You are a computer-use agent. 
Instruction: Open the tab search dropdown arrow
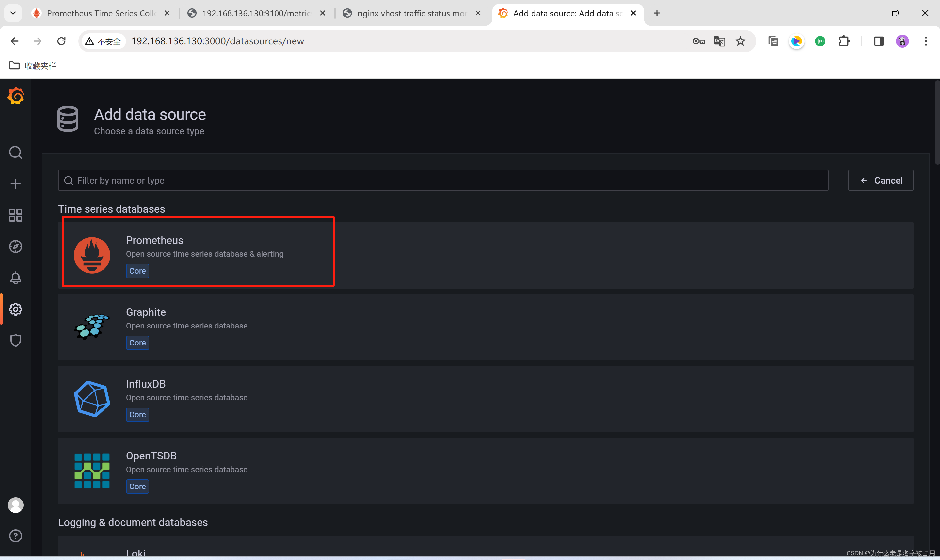click(13, 13)
